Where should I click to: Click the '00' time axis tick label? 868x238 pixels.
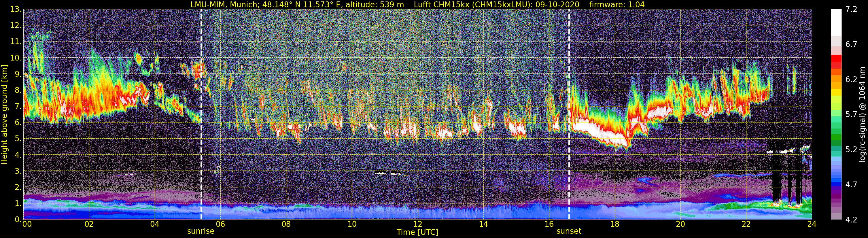27,224
